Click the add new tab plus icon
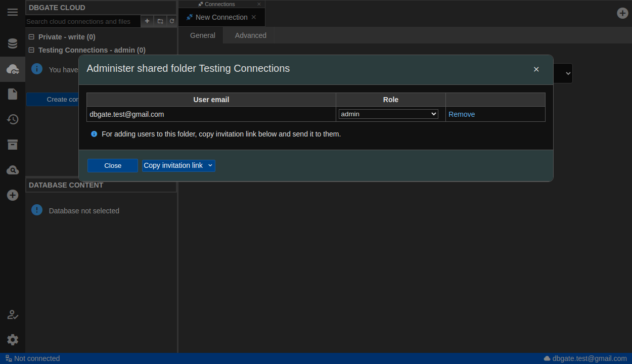This screenshot has width=632, height=364. (622, 13)
